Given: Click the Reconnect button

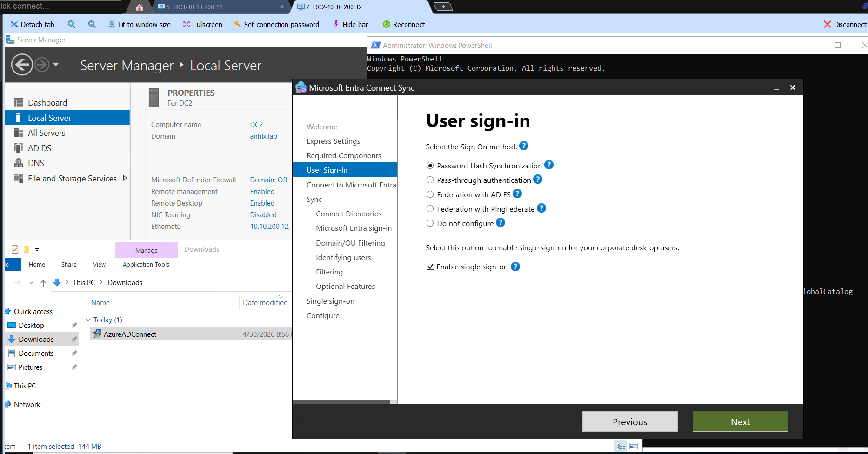Looking at the screenshot, I should pyautogui.click(x=403, y=24).
